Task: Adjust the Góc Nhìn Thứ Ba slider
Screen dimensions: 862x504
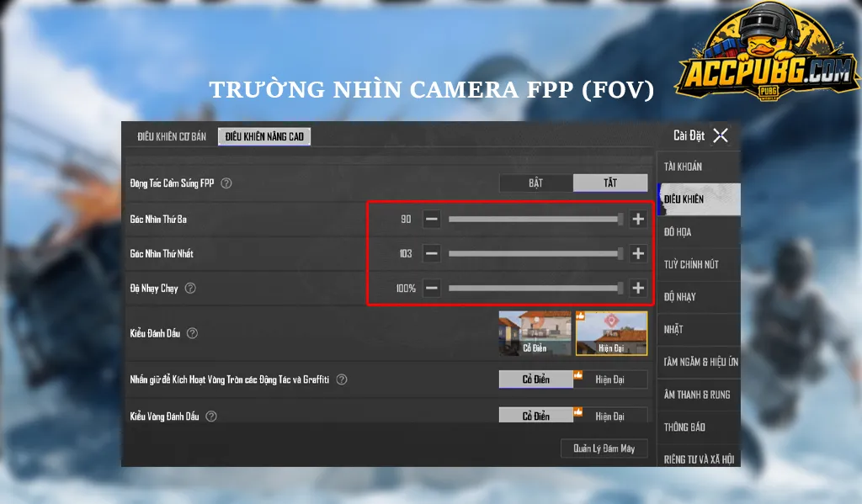Action: pos(536,220)
